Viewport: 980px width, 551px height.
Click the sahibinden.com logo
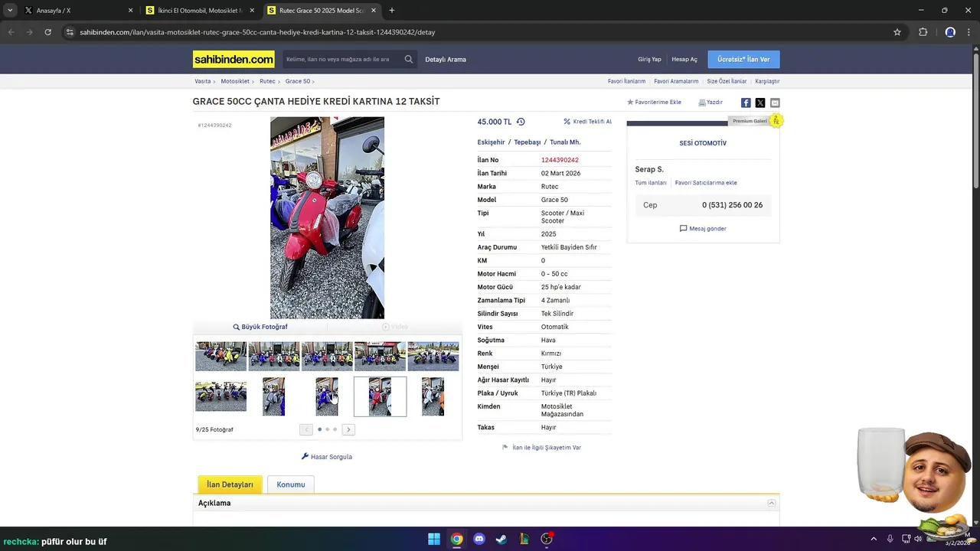point(234,59)
